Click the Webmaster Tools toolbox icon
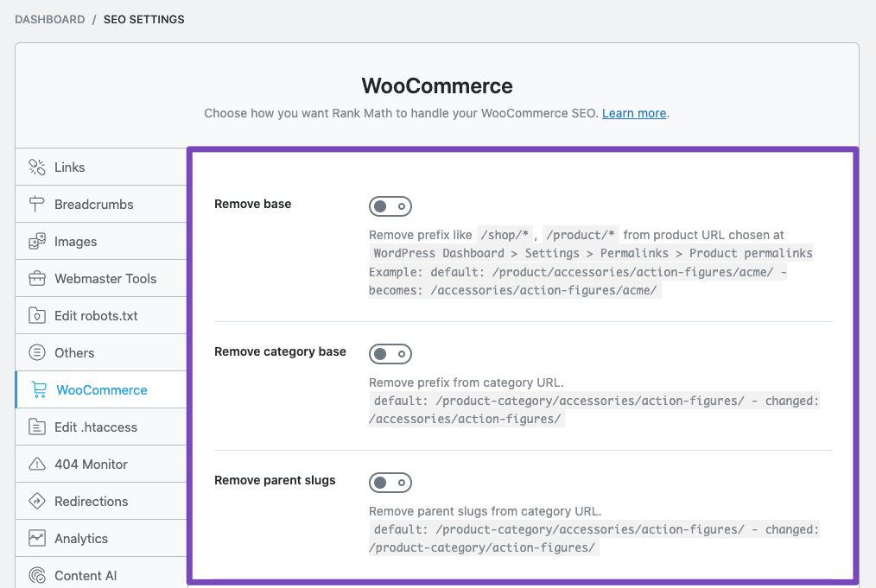The width and height of the screenshot is (876, 588). tap(37, 278)
